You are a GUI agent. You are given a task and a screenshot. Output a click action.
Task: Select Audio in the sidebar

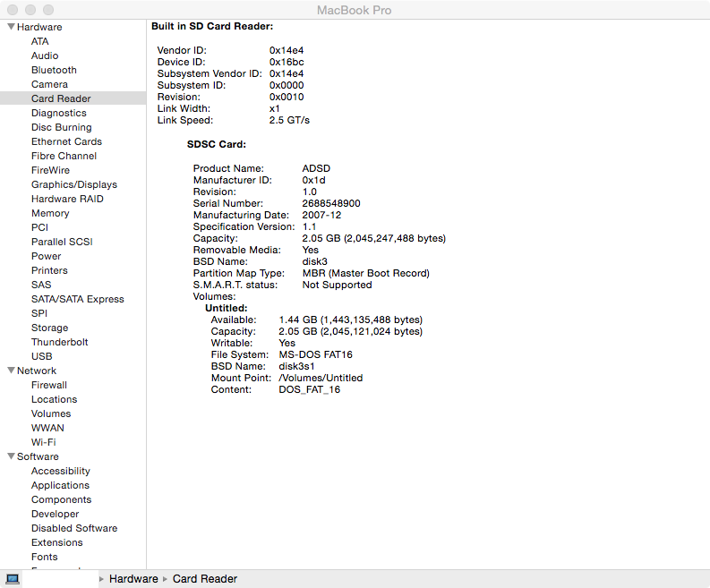(45, 55)
